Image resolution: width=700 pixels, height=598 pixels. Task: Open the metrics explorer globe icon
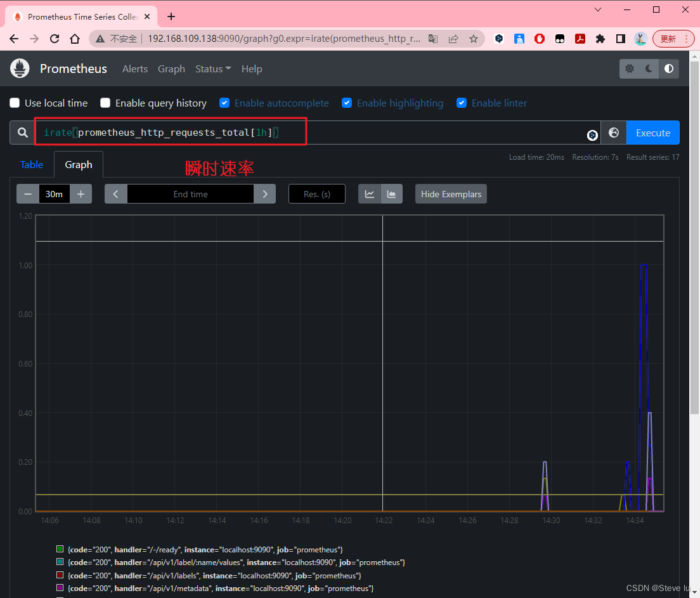[x=614, y=133]
